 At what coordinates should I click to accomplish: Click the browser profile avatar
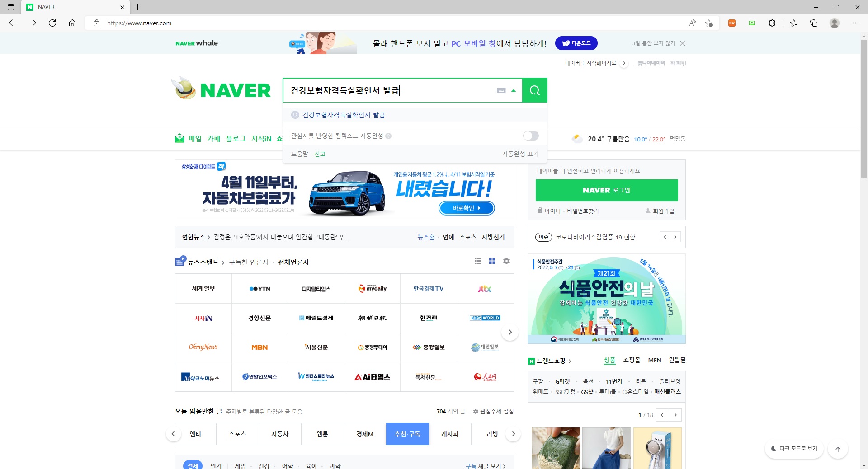pos(835,23)
